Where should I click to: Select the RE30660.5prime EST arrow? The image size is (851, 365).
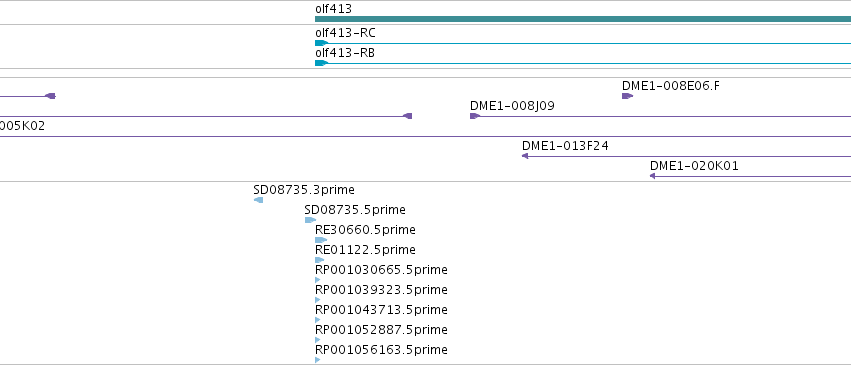click(321, 240)
